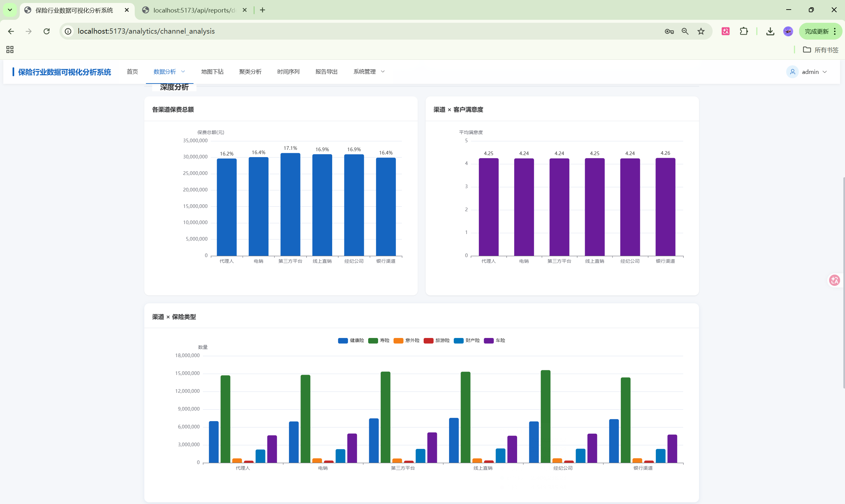Click the floating translate bubble at right edge
845x504 pixels.
point(834,280)
